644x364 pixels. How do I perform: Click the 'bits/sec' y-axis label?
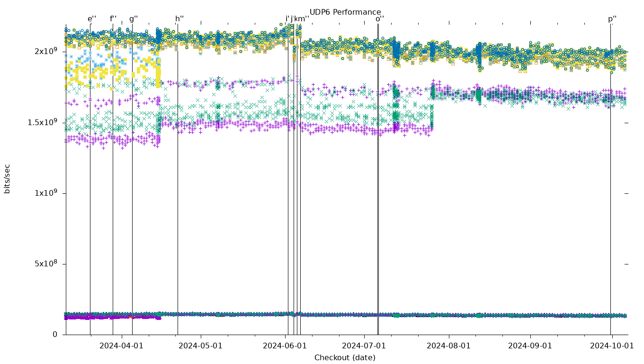click(x=7, y=179)
